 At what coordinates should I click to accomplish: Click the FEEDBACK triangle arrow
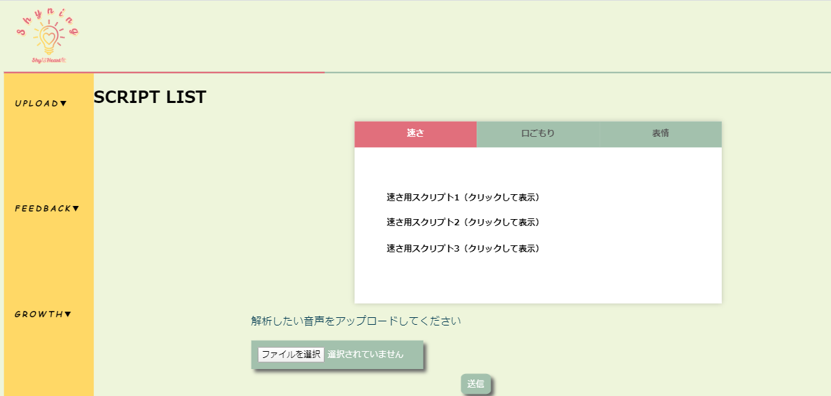click(x=76, y=208)
